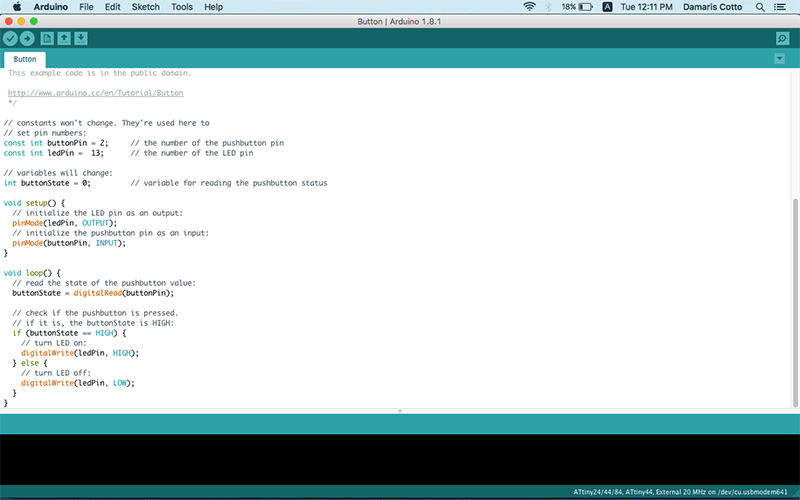Save the sketch with the Save icon
Viewport: 800px width, 500px height.
click(81, 38)
